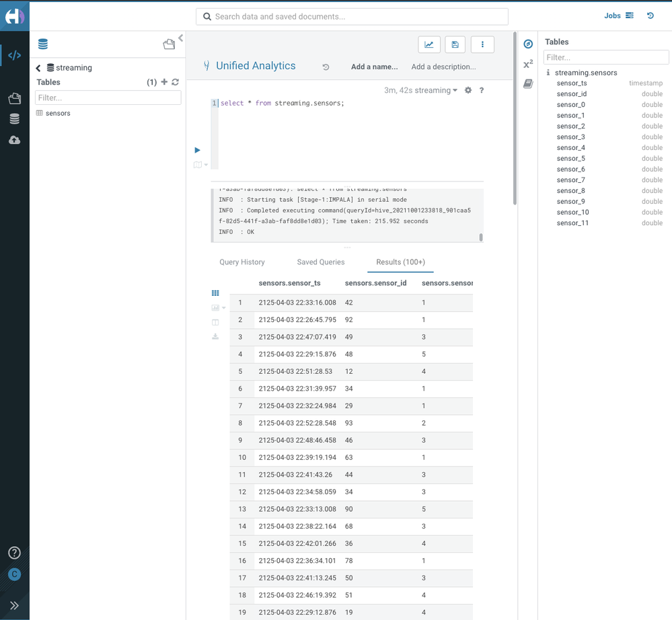Viewport: 672px width, 620px height.
Task: Switch to the Saved Queries tab
Action: (321, 262)
